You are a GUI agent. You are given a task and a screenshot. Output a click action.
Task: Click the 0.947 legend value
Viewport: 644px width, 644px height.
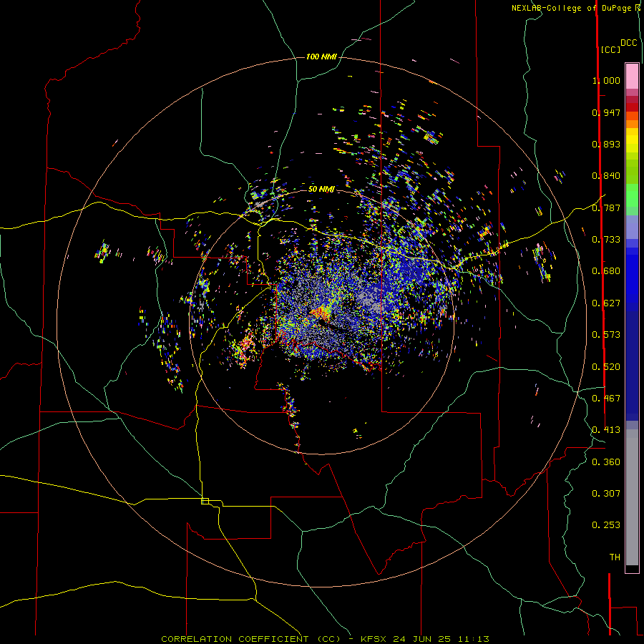(606, 112)
